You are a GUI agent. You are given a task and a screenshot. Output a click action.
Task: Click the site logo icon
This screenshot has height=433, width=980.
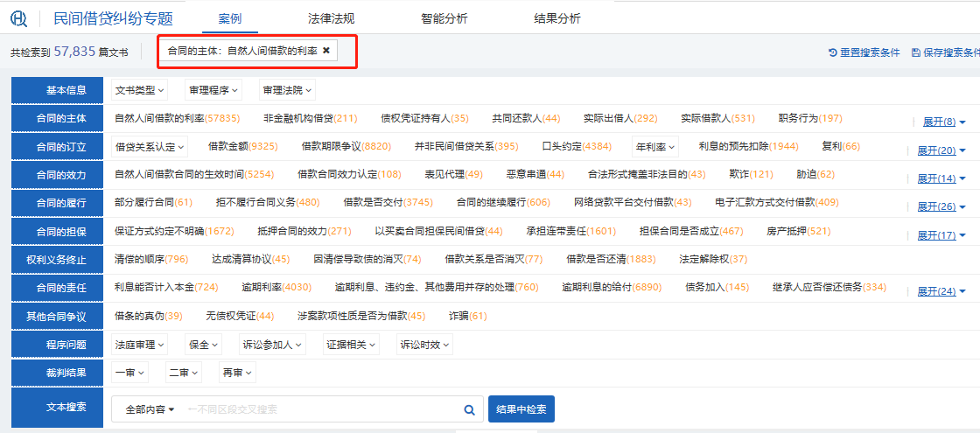pos(19,18)
